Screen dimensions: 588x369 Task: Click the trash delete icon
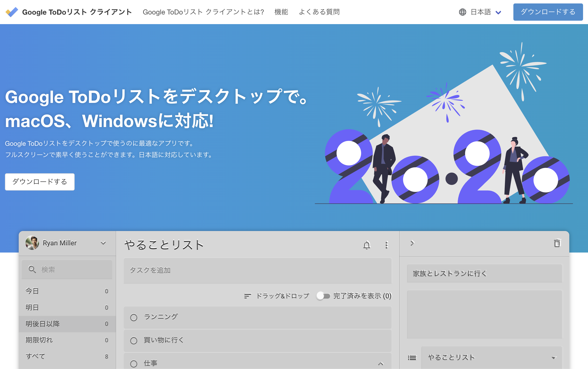[x=557, y=243]
